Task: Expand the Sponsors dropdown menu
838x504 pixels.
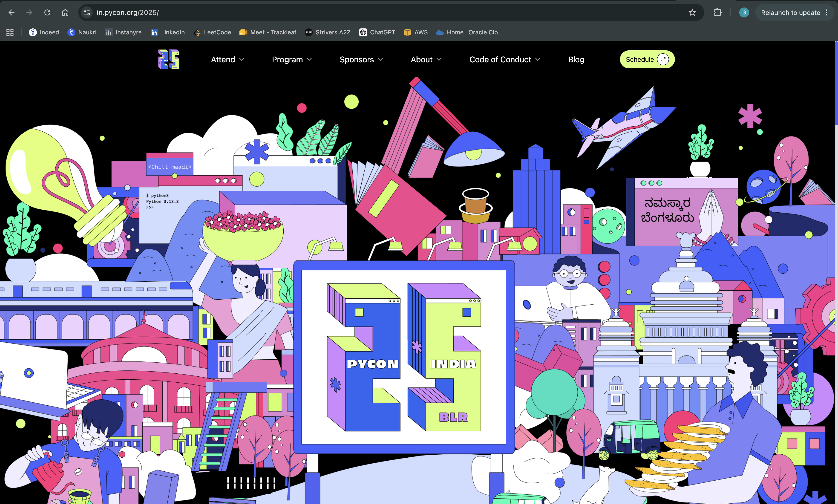Action: point(361,59)
